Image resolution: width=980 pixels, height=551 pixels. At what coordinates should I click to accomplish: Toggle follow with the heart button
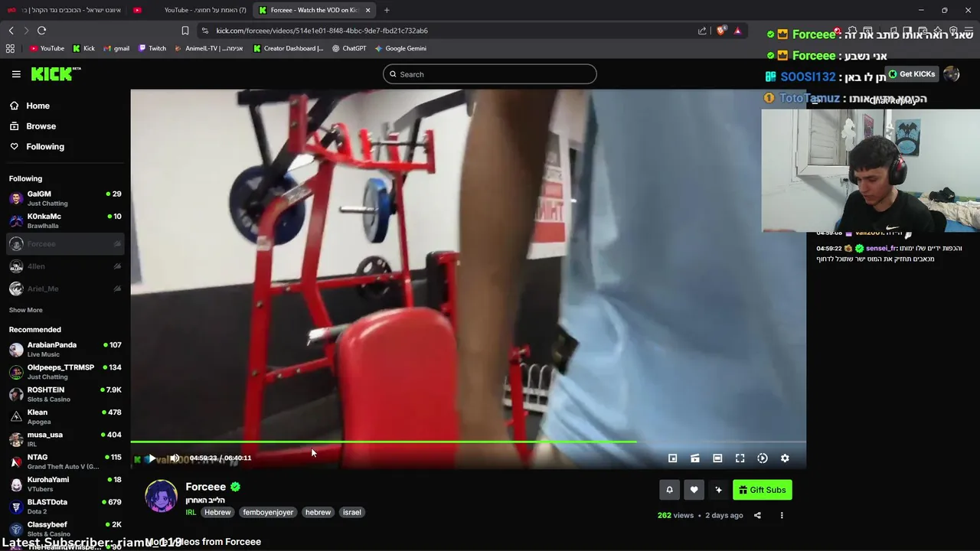pyautogui.click(x=694, y=490)
